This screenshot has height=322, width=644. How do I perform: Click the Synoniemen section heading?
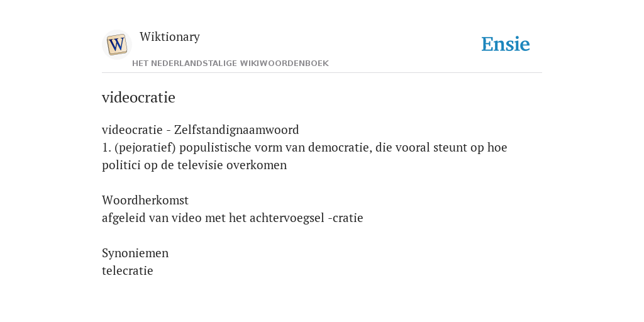pos(135,253)
